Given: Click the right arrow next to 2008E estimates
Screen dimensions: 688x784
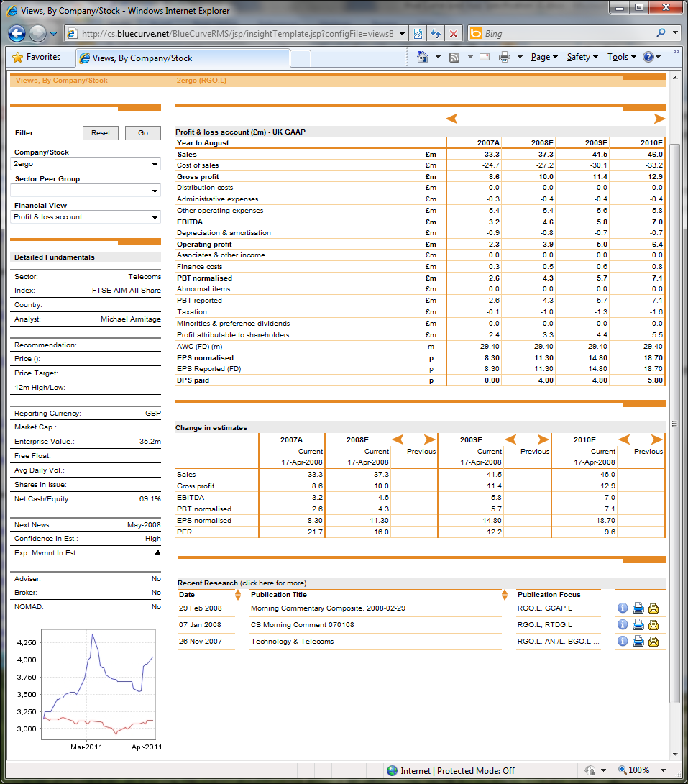Looking at the screenshot, I should click(430, 439).
